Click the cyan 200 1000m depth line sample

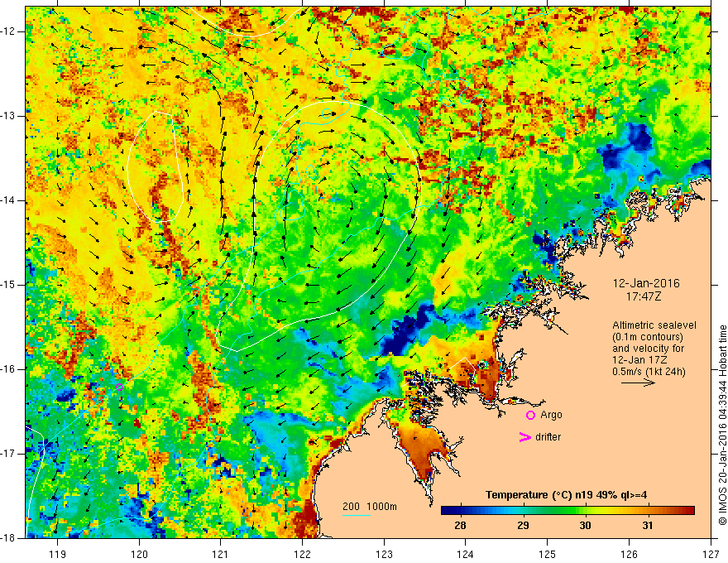[357, 515]
